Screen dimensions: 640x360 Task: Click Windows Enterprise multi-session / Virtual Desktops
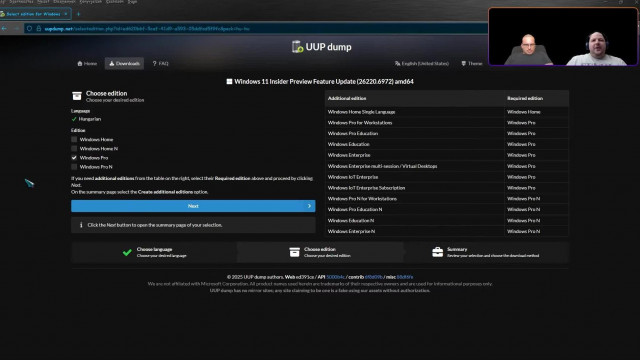382,166
